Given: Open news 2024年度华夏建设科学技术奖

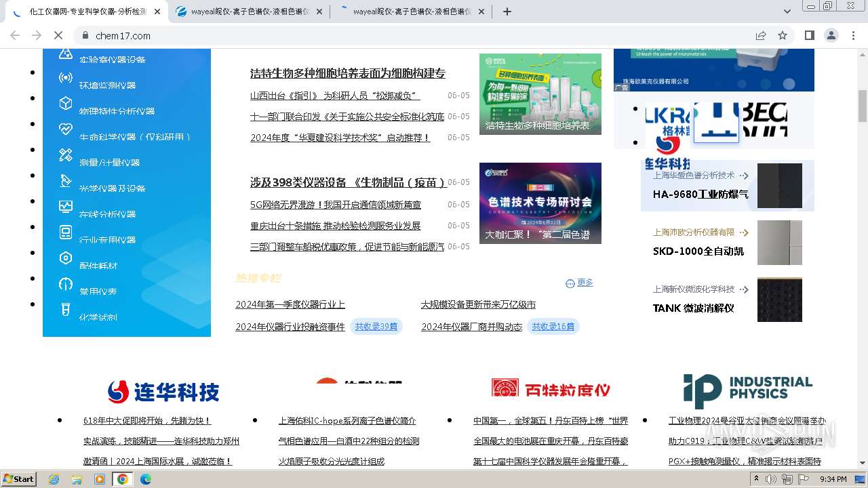Looking at the screenshot, I should point(340,138).
